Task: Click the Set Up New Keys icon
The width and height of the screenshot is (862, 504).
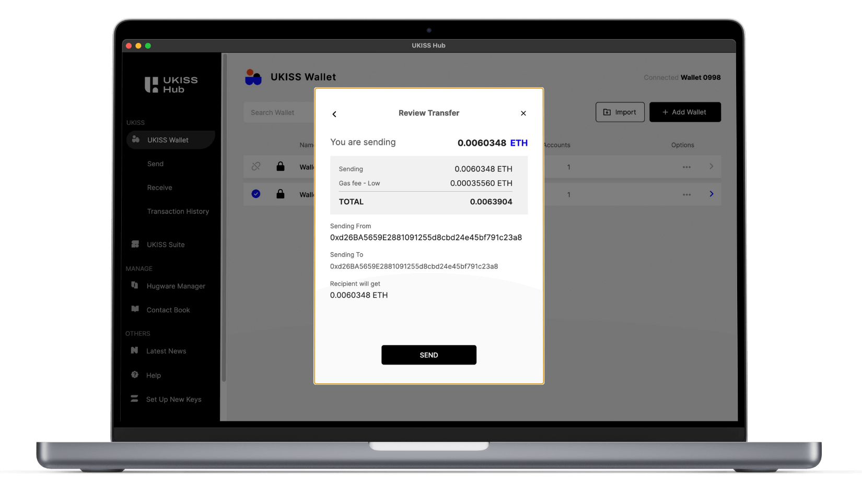Action: [x=134, y=398]
